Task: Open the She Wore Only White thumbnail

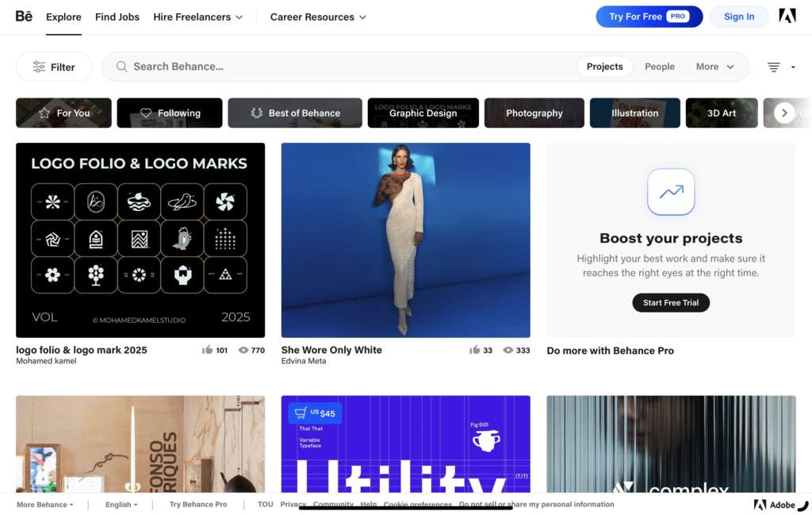Action: click(405, 240)
